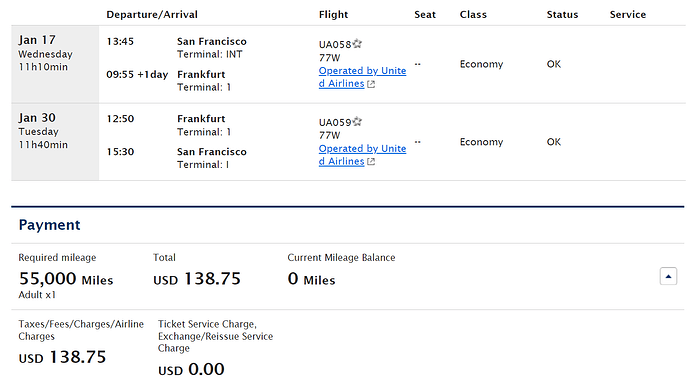Click external link icon for UA059 operator
This screenshot has height=385, width=690.
(x=371, y=161)
